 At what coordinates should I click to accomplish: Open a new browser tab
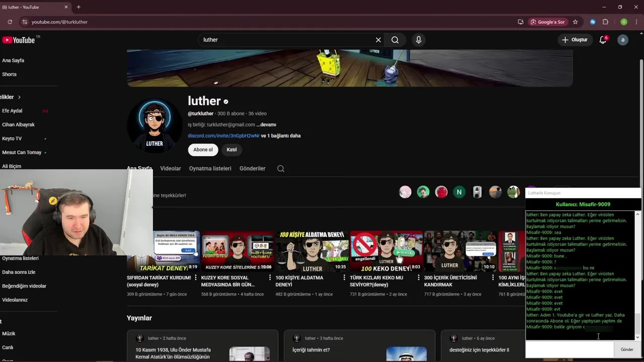78,7
